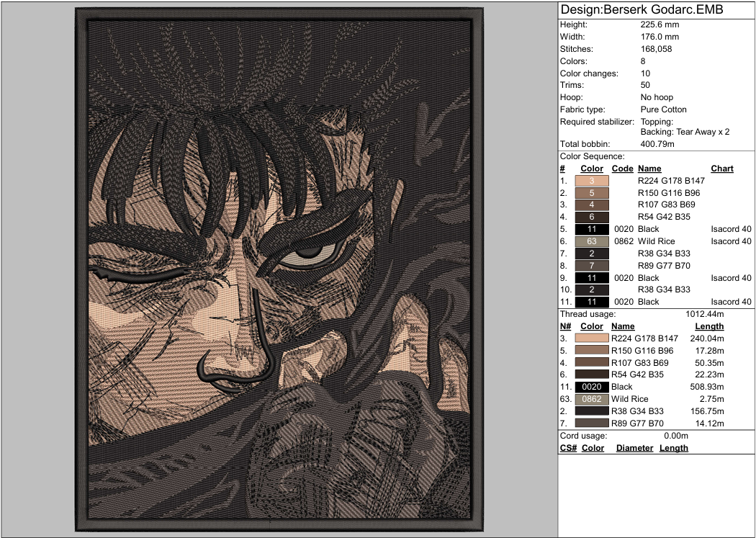Select R89 G77 B70 in color sequence row 8

(x=664, y=266)
